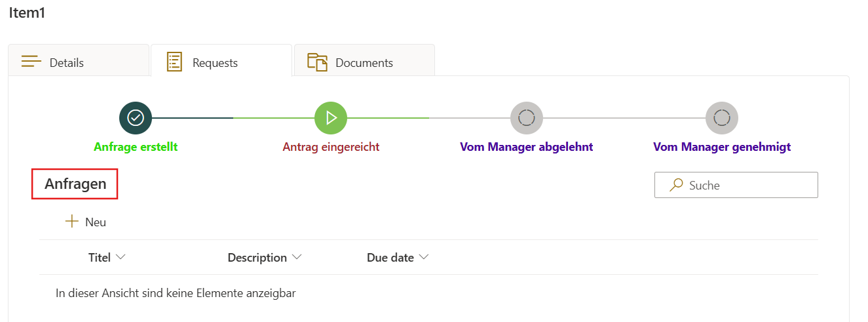
Task: Click the plus icon beside Neu
Action: pyautogui.click(x=71, y=222)
